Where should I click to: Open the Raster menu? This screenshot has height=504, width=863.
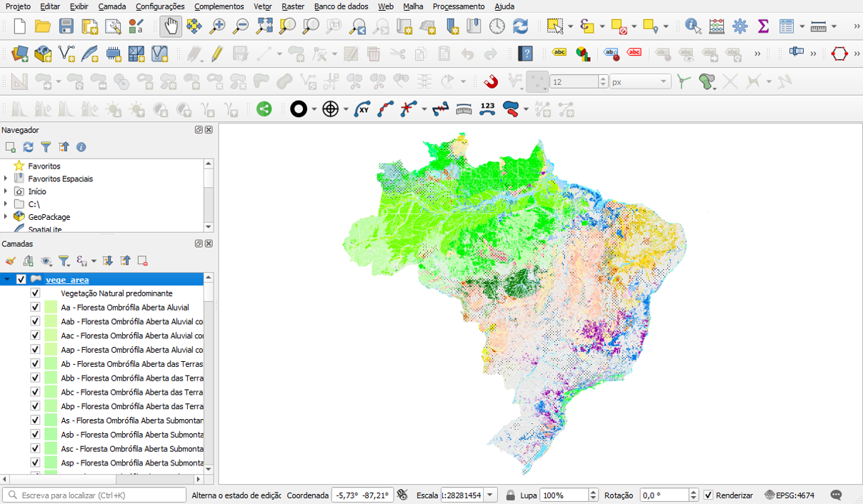click(293, 6)
